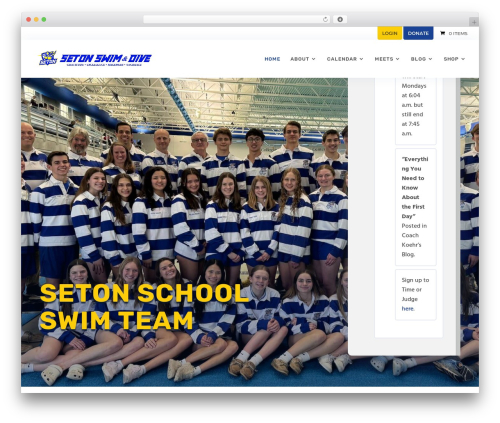Viewport: 500px width, 423px height.
Task: Expand the SHOP dropdown chevron
Action: 463,59
